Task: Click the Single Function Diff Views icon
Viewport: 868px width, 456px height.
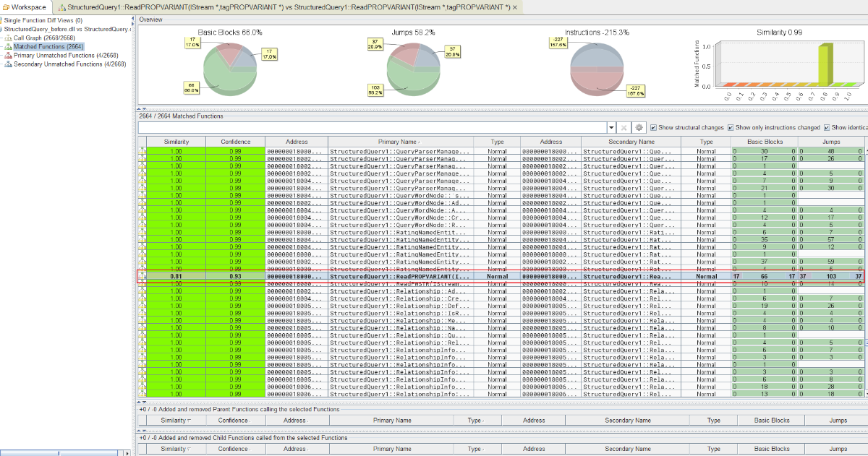Action: tap(1, 20)
